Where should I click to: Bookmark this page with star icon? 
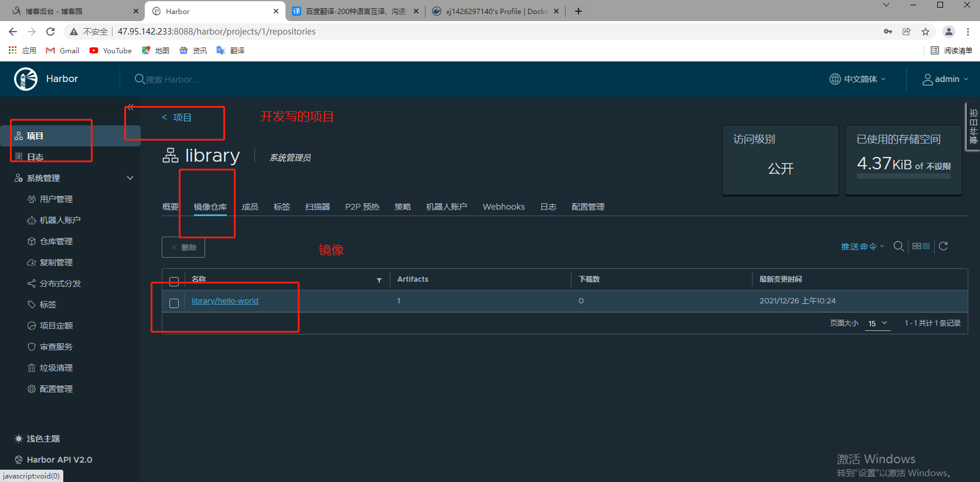pos(925,32)
